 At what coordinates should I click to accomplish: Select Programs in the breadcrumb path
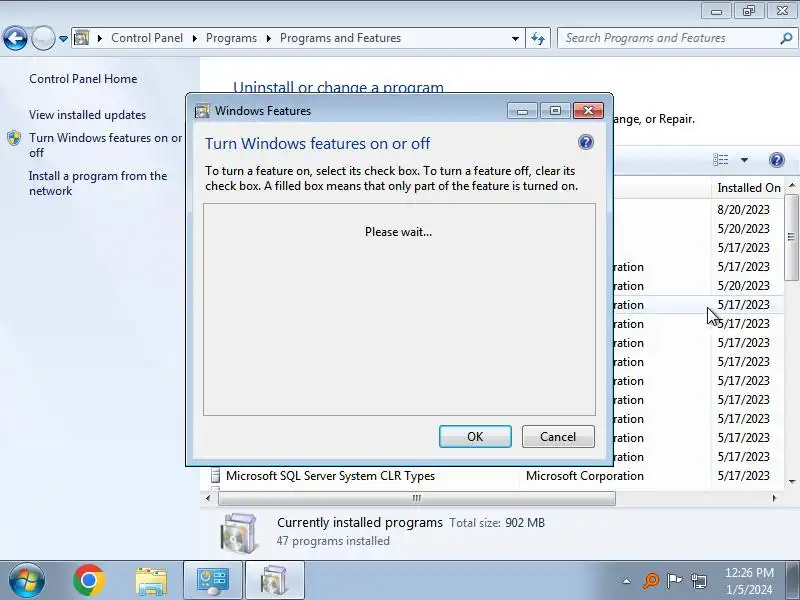(x=231, y=38)
